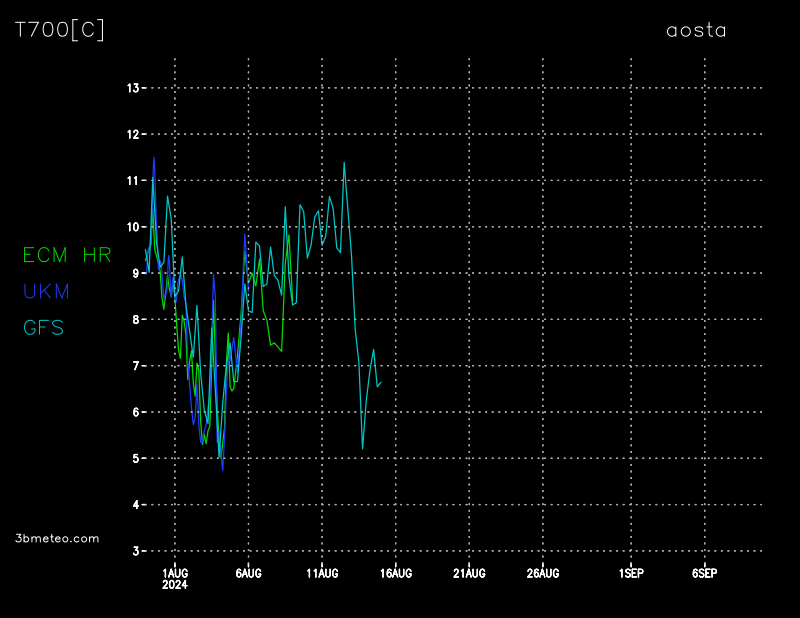The height and width of the screenshot is (618, 800).
Task: Click the 5 value on temperature axis
Action: coord(135,459)
